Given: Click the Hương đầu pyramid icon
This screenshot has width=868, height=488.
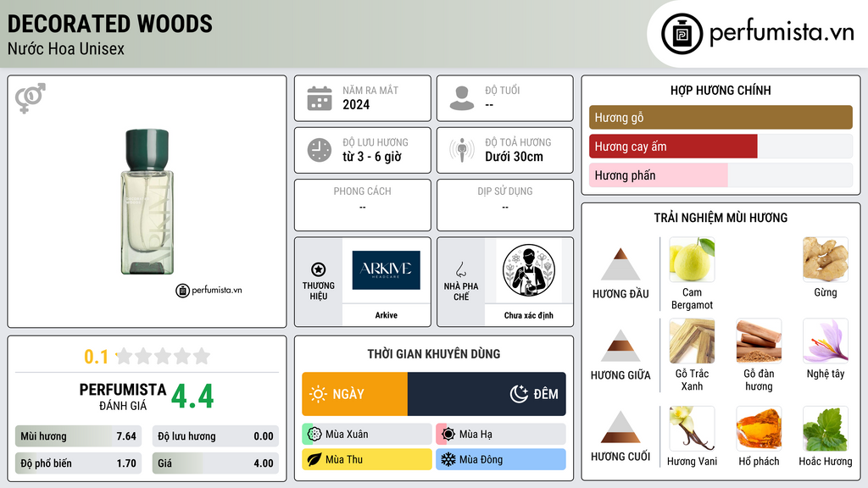Looking at the screenshot, I should point(620,264).
